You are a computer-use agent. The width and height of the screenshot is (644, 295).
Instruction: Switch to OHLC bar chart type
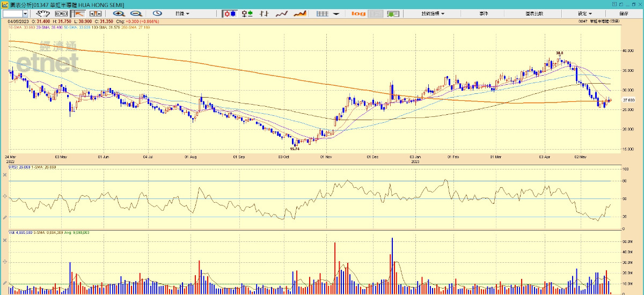[247, 13]
